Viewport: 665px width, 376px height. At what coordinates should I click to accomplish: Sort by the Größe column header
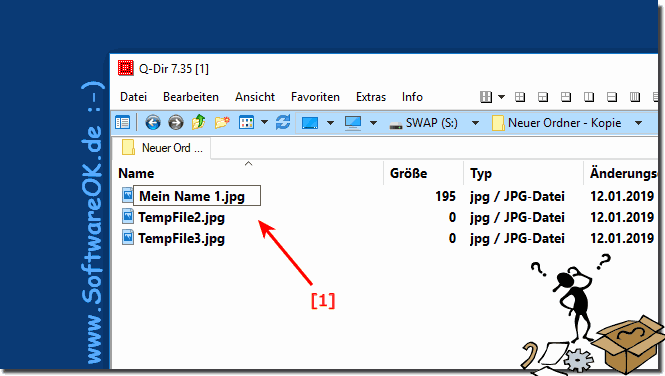pyautogui.click(x=408, y=173)
